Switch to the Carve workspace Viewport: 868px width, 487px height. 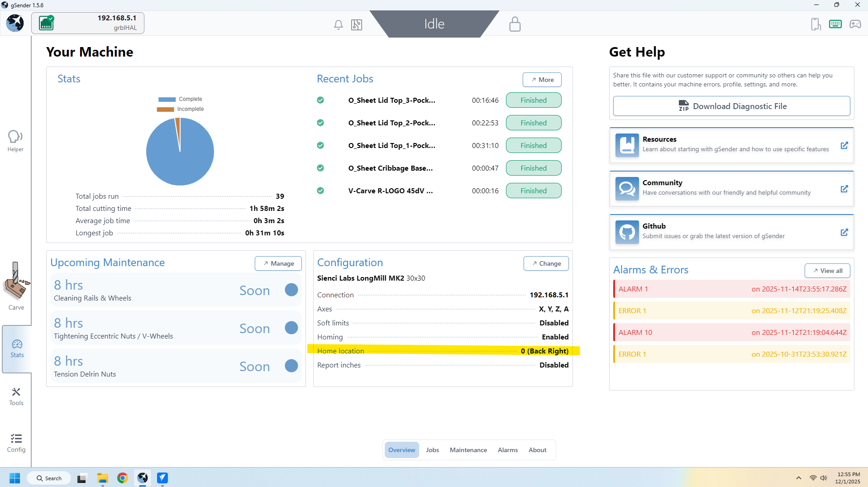point(16,286)
